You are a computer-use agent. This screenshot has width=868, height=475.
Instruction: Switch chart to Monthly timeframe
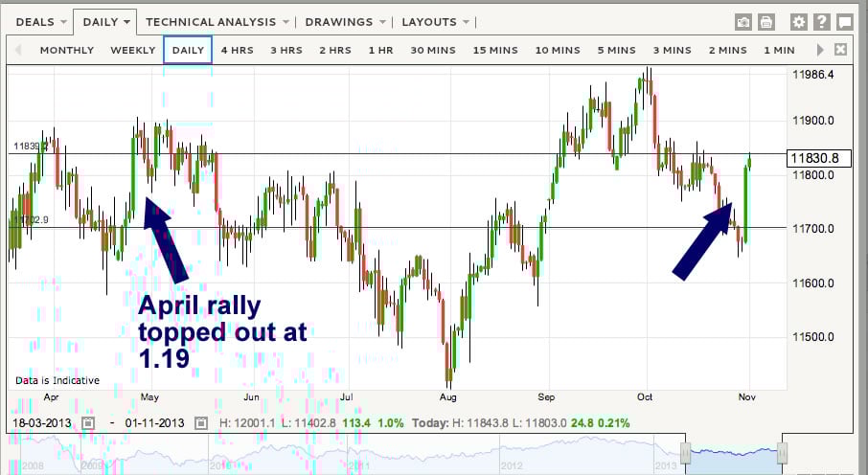click(67, 50)
